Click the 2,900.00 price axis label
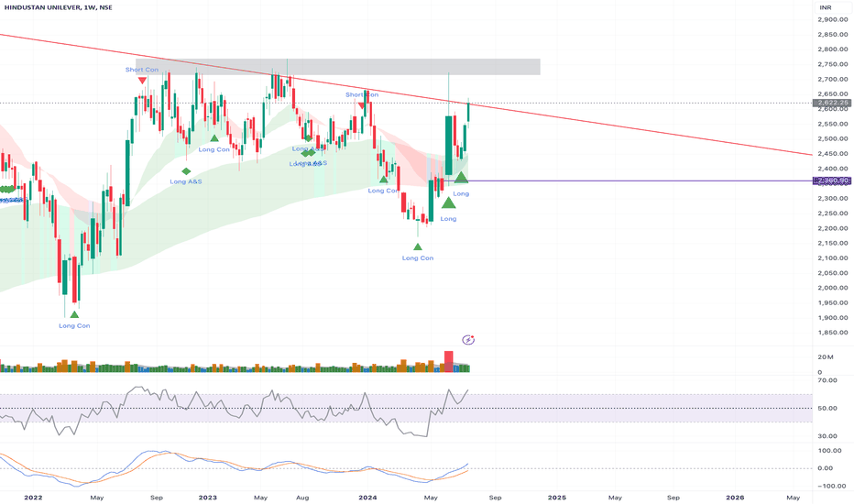Viewport: 854px width, 504px height. click(x=833, y=19)
